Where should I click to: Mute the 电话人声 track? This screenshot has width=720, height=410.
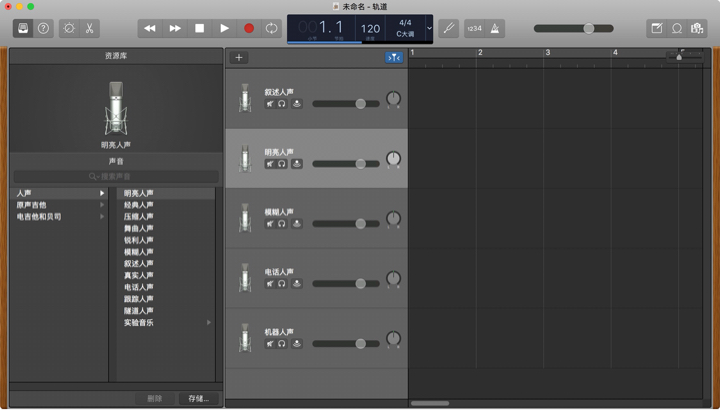[270, 283]
